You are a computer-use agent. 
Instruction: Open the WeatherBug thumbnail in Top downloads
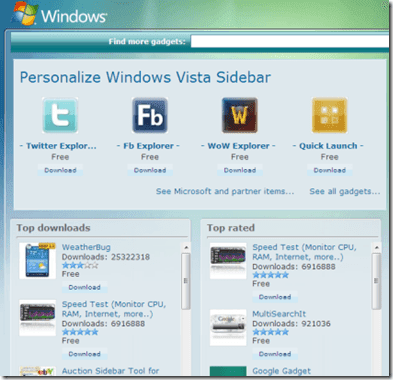[37, 261]
